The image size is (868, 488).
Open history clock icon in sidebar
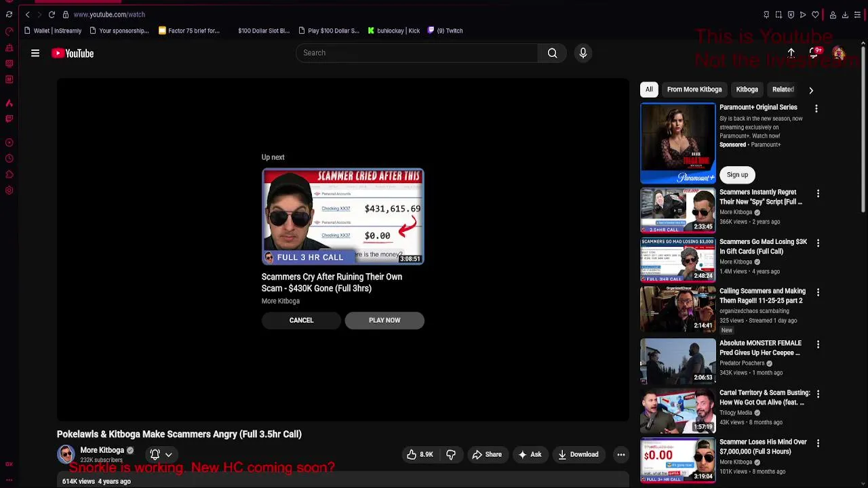[9, 158]
